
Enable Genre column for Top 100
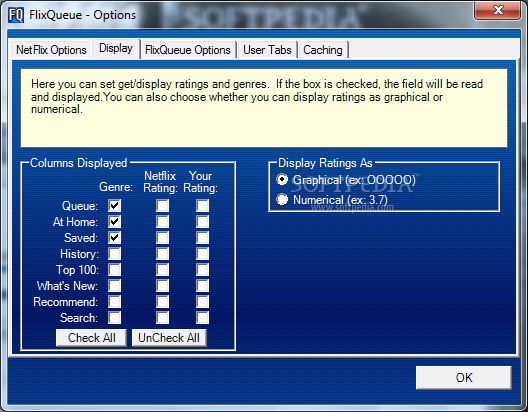114,270
